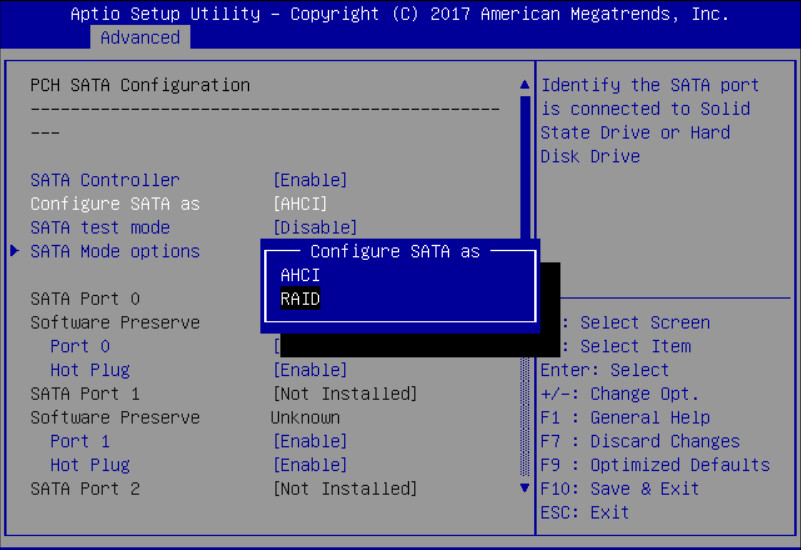Select Configure SATA as setting row
Viewport: 801px width, 550px height.
coord(179,204)
